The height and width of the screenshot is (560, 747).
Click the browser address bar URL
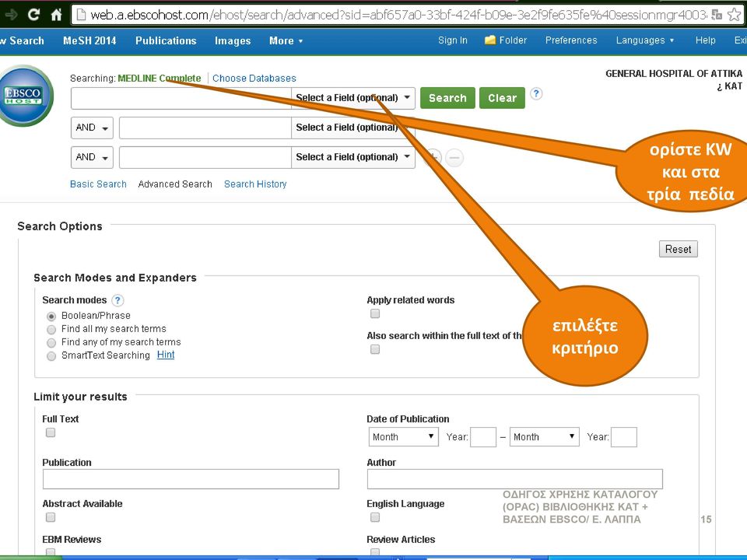[398, 16]
